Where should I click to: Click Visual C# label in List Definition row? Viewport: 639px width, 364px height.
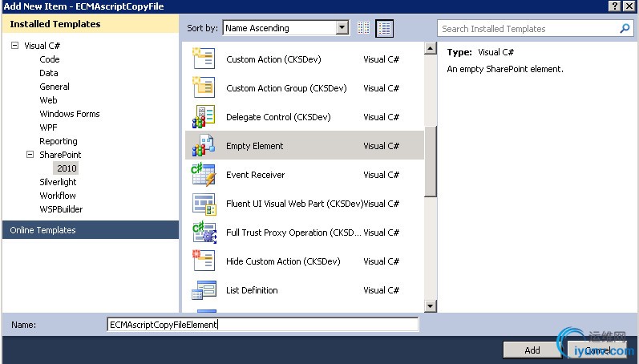click(381, 290)
